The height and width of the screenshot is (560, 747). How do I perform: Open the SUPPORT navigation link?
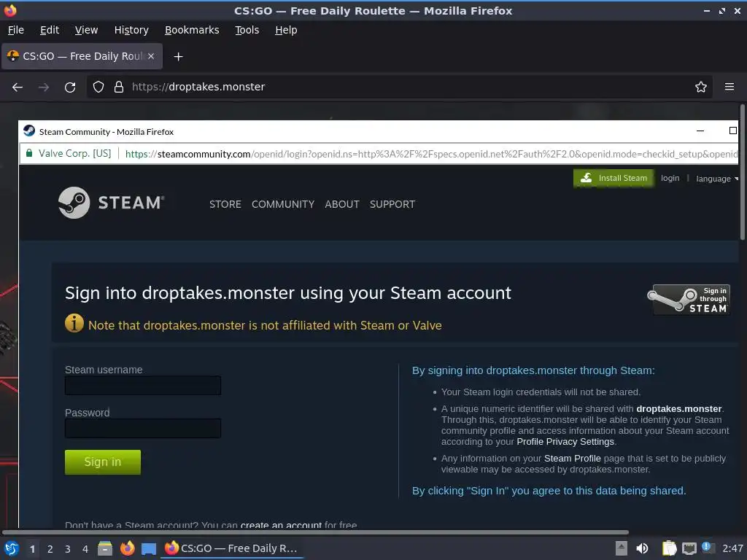[x=392, y=204]
